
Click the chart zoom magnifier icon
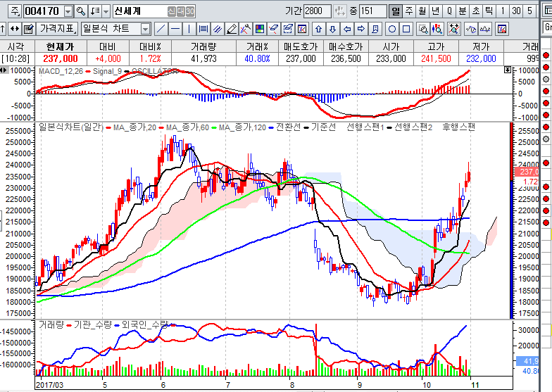(423, 29)
